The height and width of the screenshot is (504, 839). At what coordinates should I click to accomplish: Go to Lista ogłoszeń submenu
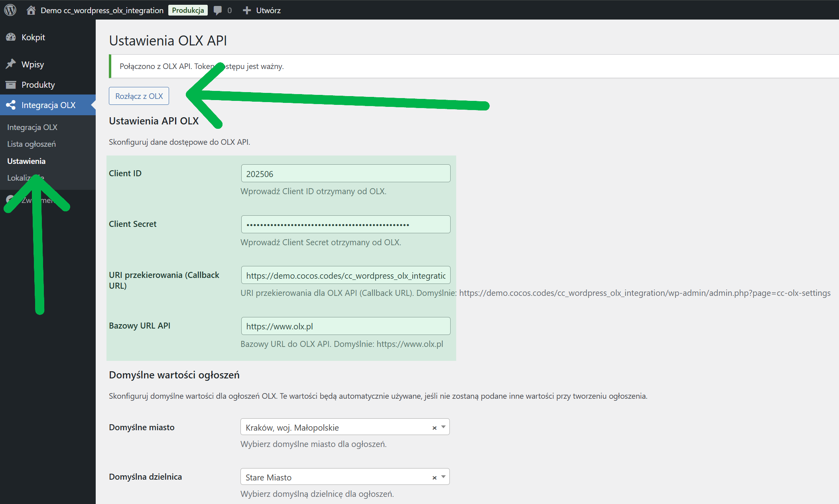pos(32,144)
